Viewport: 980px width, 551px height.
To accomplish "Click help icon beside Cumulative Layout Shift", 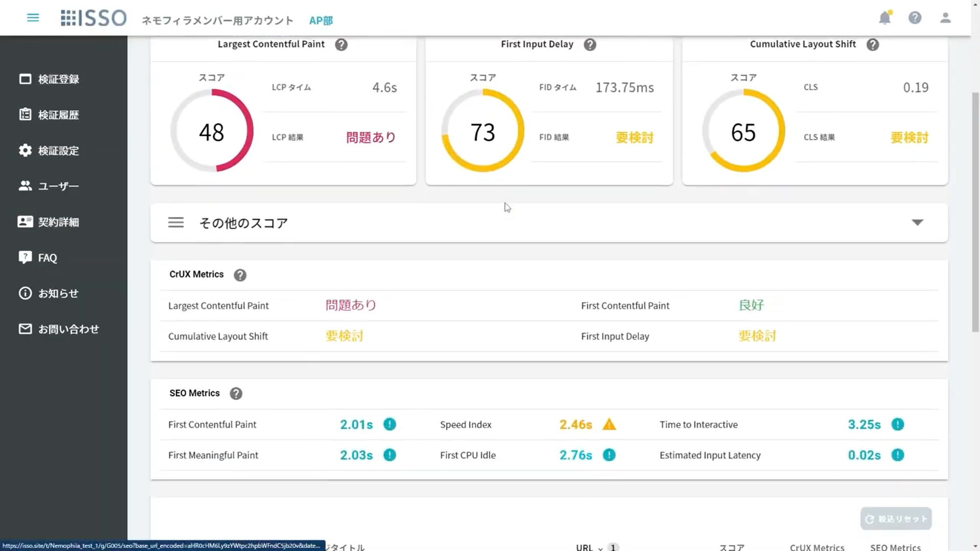I will point(873,45).
